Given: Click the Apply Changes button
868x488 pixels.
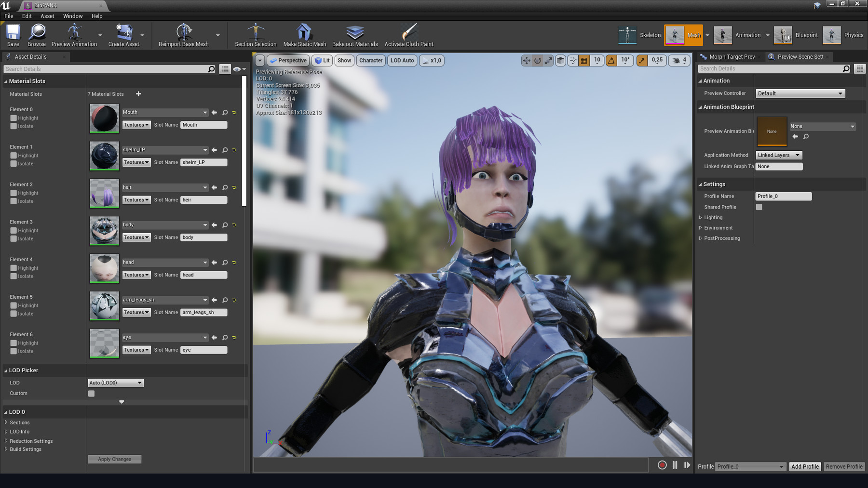Looking at the screenshot, I should 115,460.
